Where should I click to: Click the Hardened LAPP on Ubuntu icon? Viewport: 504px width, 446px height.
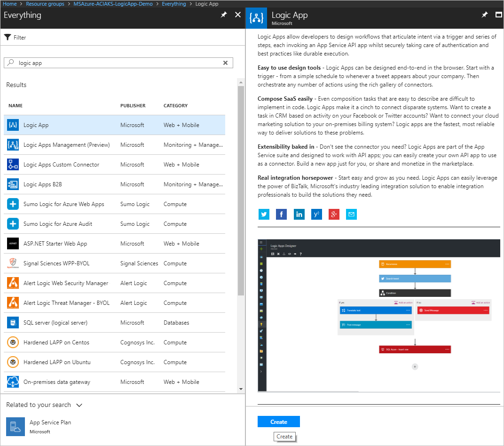coord(13,362)
